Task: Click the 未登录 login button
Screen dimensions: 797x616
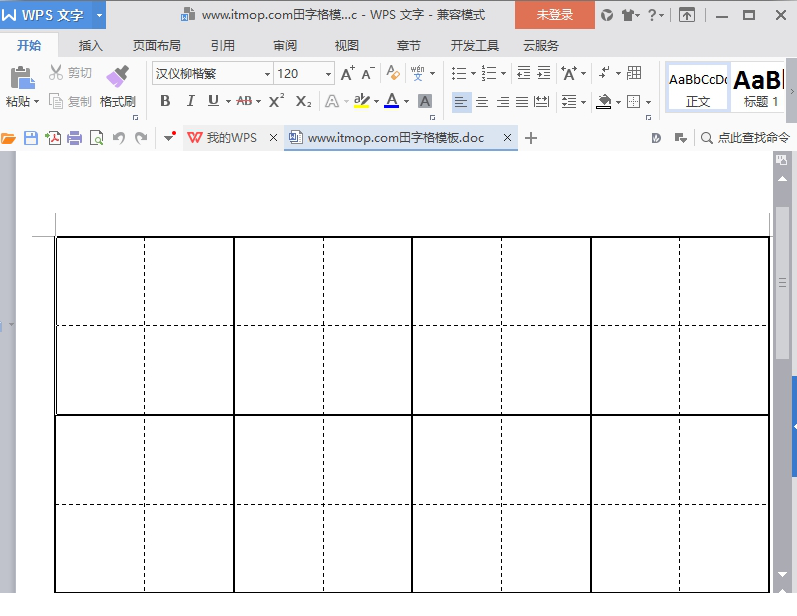Action: click(x=555, y=15)
